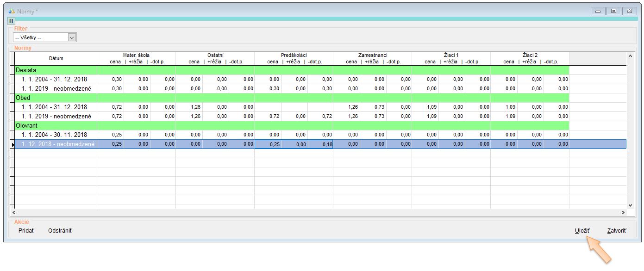
Task: Click the vertical scrollbar up arrow
Action: pos(630,56)
